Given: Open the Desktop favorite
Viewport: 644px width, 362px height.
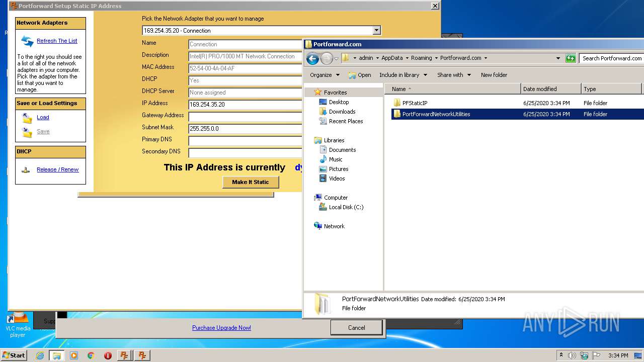Looking at the screenshot, I should coord(339,102).
